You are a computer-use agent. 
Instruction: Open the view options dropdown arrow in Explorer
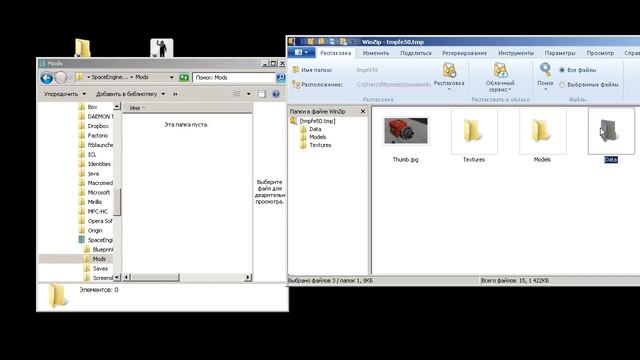point(249,94)
